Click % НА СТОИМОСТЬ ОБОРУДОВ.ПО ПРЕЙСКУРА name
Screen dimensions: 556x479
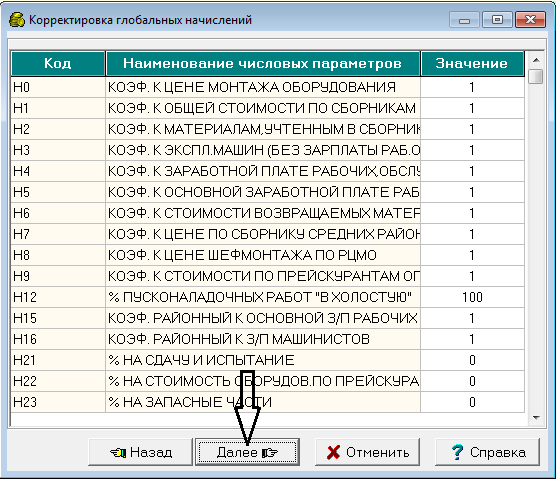263,381
